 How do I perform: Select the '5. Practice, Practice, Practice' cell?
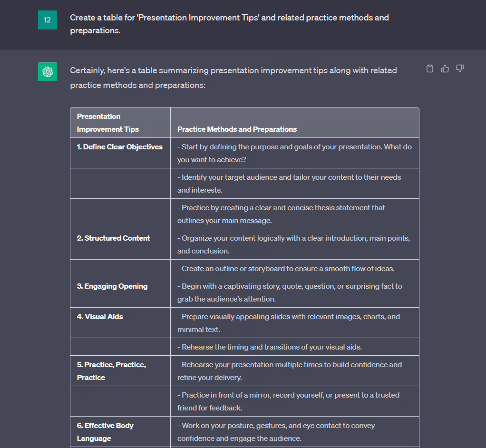111,371
